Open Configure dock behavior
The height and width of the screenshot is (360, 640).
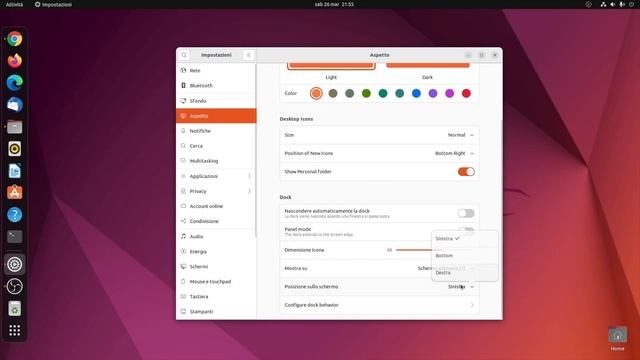tap(379, 305)
